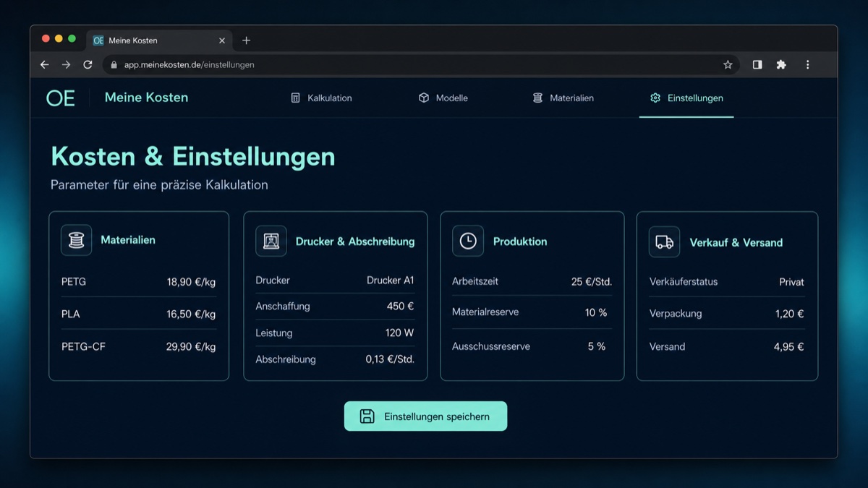Viewport: 868px width, 488px height.
Task: Click the browser forward arrow
Action: [x=66, y=64]
